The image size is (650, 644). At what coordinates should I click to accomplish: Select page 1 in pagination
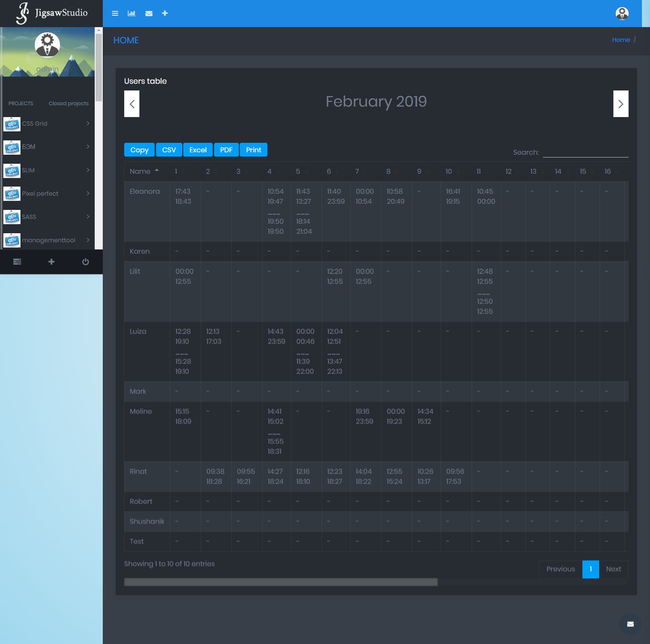[591, 569]
